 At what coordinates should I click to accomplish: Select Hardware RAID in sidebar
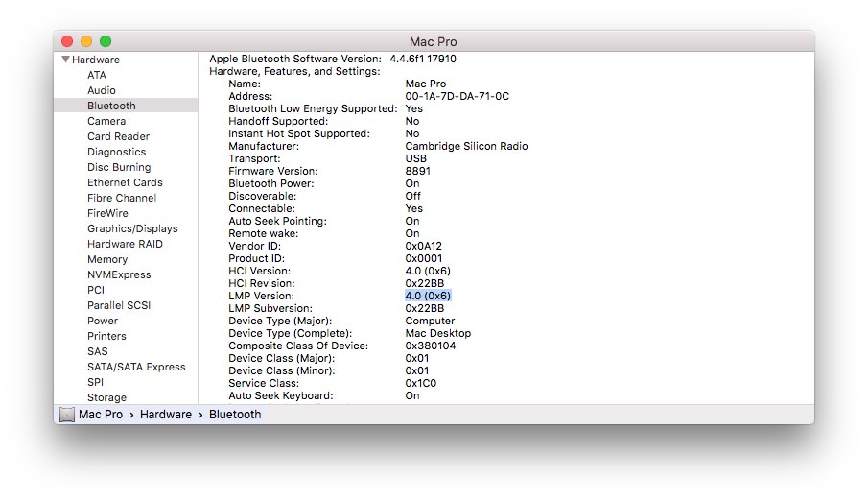(125, 244)
